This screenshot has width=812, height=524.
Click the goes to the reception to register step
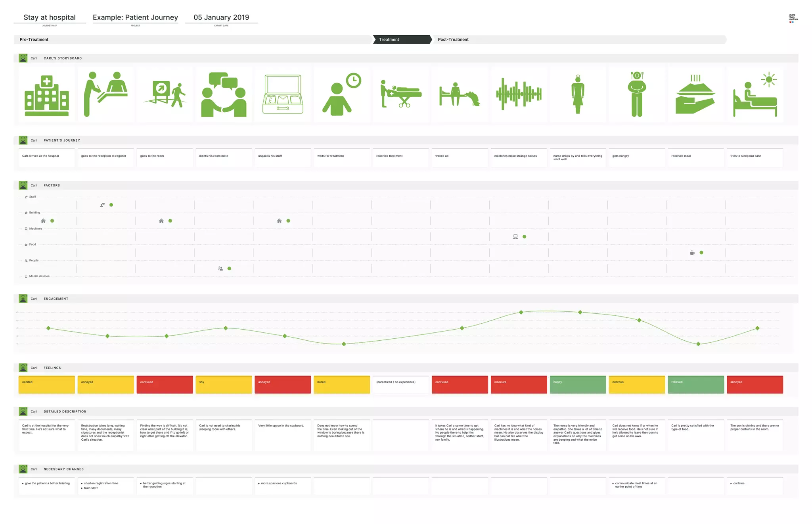pyautogui.click(x=105, y=158)
